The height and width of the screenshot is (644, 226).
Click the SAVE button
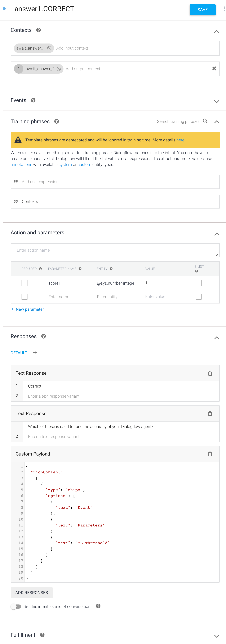pos(203,10)
